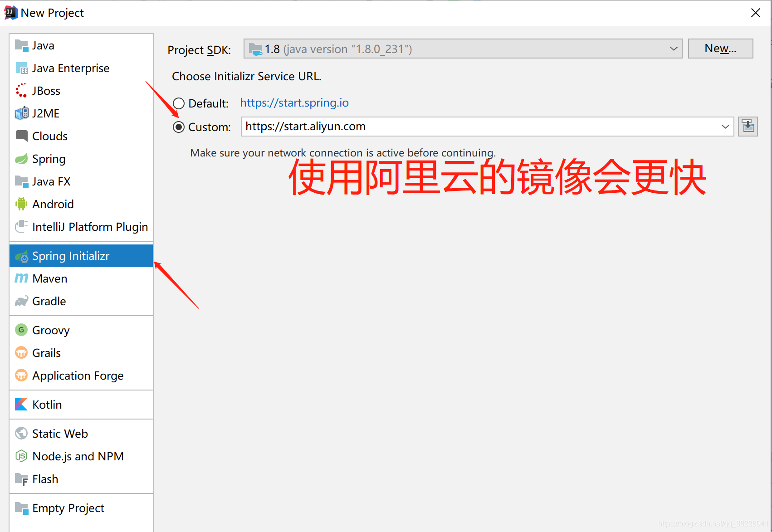Select Node.js and NPM label
Viewport: 772px width, 532px height.
[x=78, y=457]
